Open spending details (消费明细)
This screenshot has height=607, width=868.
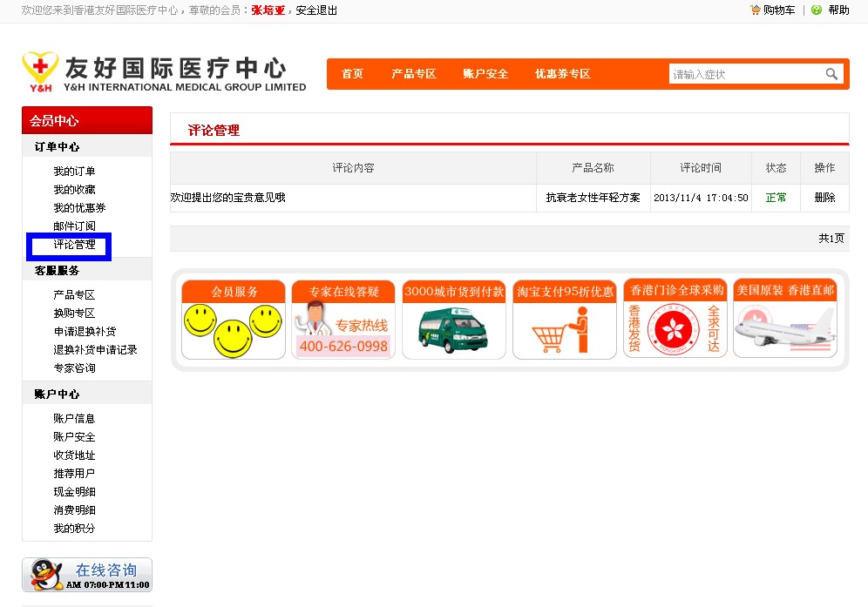(74, 509)
